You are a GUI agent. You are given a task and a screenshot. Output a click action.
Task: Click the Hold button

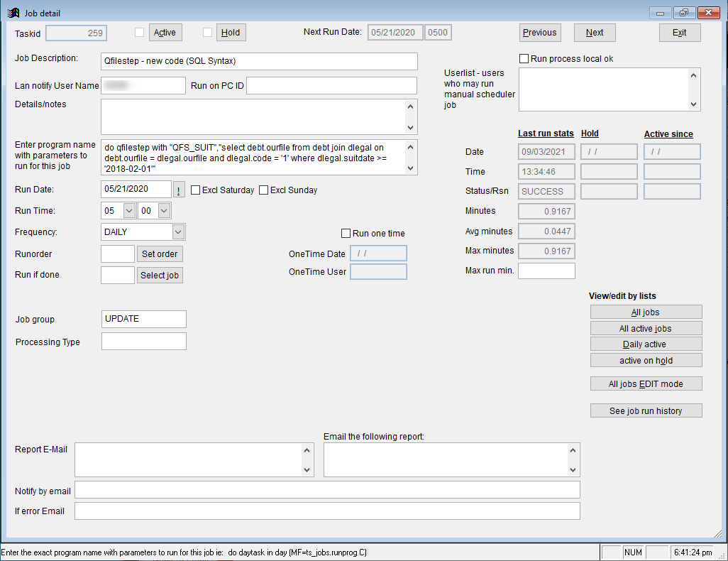pyautogui.click(x=231, y=33)
